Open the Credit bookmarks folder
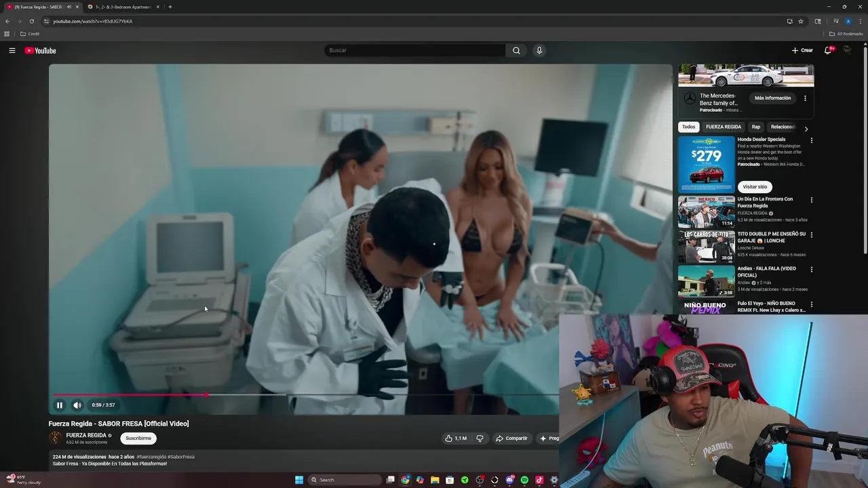This screenshot has width=868, height=488. coord(30,34)
